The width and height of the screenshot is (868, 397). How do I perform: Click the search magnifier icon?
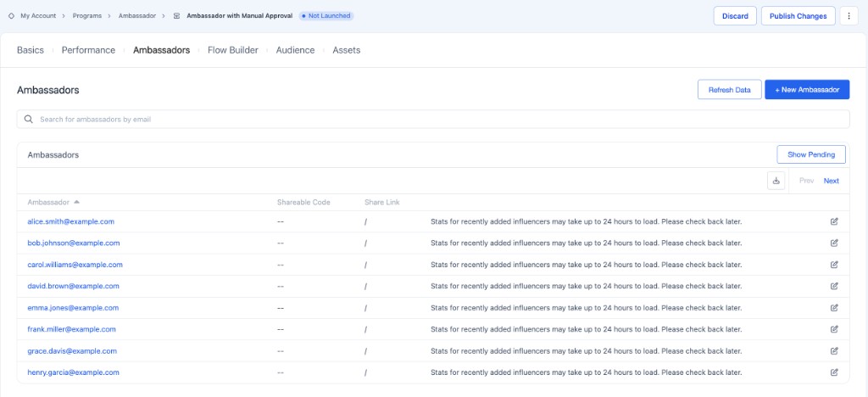(x=29, y=119)
